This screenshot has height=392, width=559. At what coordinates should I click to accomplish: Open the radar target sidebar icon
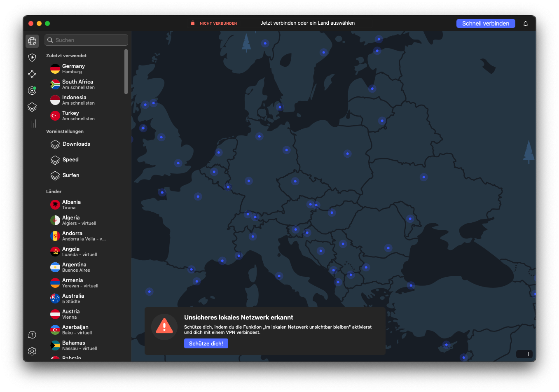pyautogui.click(x=32, y=91)
